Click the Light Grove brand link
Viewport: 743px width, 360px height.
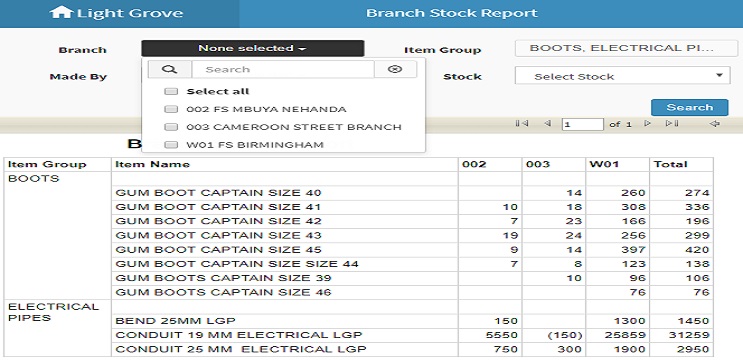point(116,13)
